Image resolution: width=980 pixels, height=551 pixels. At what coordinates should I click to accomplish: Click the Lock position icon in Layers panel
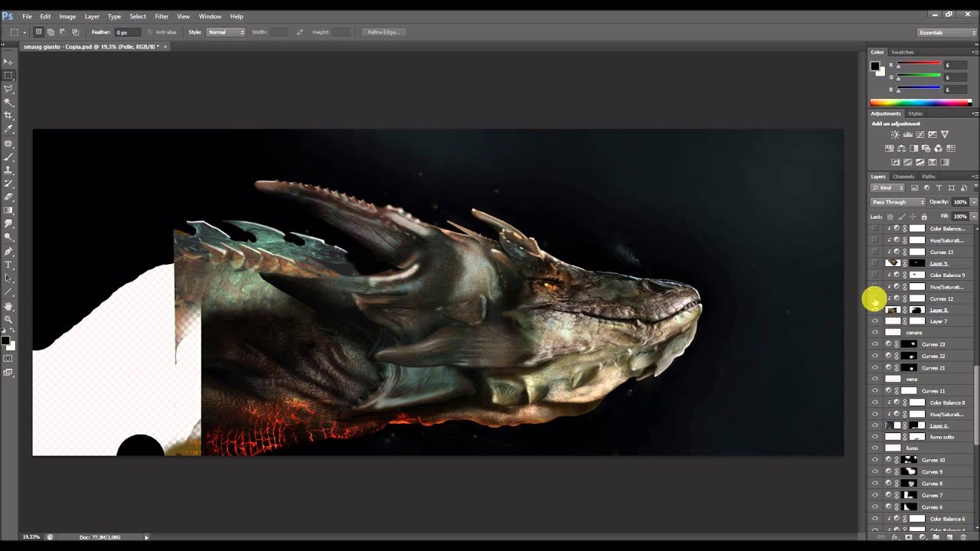[913, 217]
